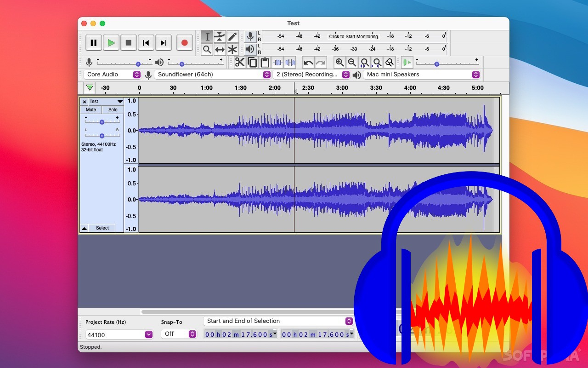
Task: Adjust the track gain slider
Action: click(102, 122)
